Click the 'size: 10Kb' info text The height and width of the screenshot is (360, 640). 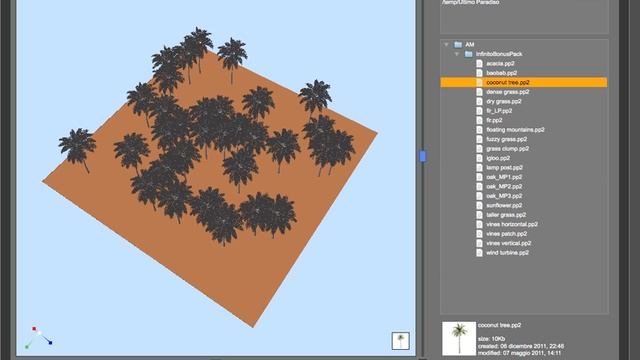491,339
